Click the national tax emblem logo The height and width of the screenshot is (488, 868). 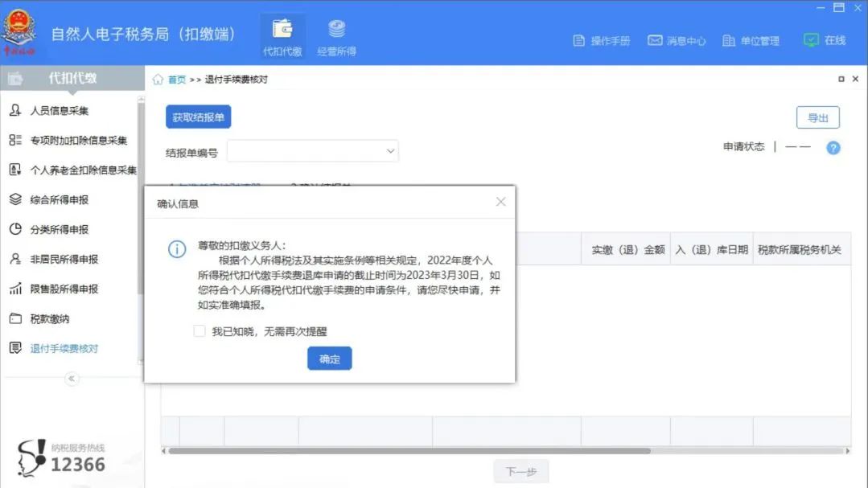[19, 31]
